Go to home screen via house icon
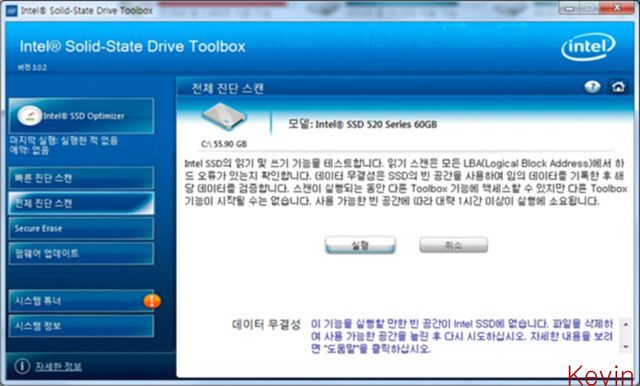 pyautogui.click(x=618, y=87)
